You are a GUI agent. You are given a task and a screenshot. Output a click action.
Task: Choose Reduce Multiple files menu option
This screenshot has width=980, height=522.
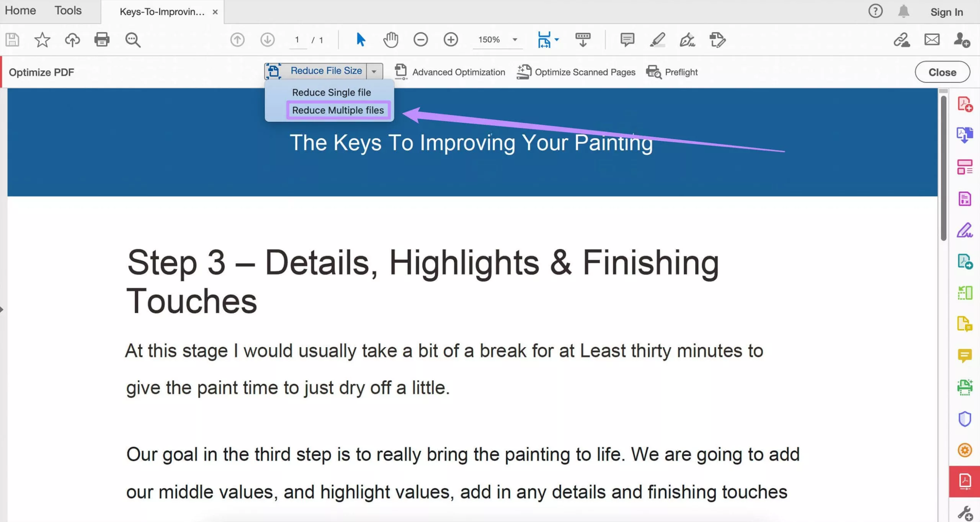338,110
